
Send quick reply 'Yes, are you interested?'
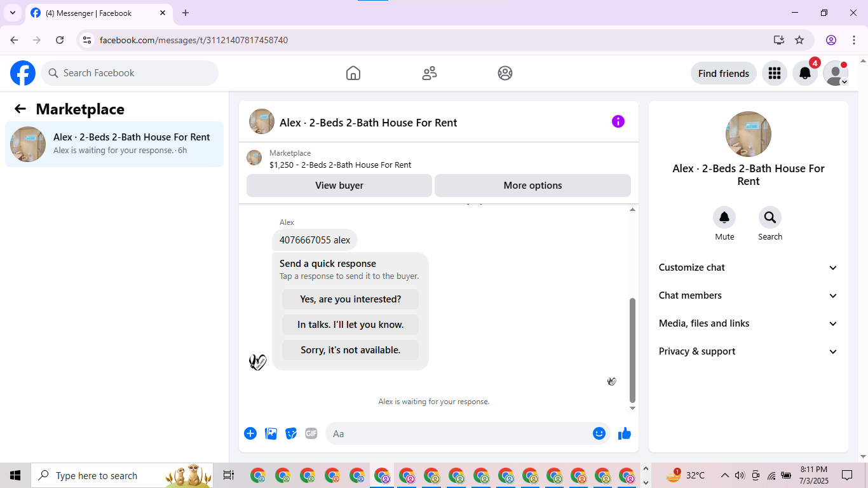[350, 299]
